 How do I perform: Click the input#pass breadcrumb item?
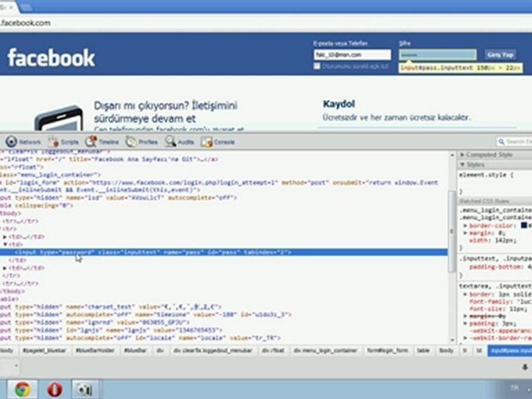510,350
